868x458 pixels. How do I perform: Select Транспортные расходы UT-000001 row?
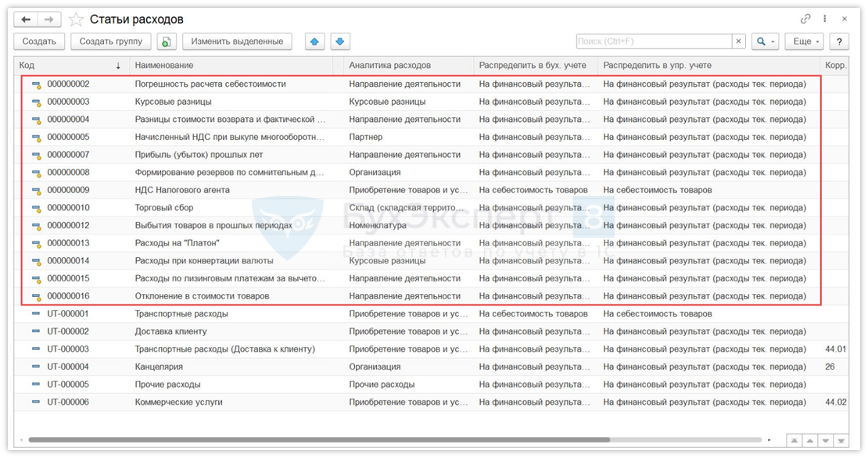point(431,313)
